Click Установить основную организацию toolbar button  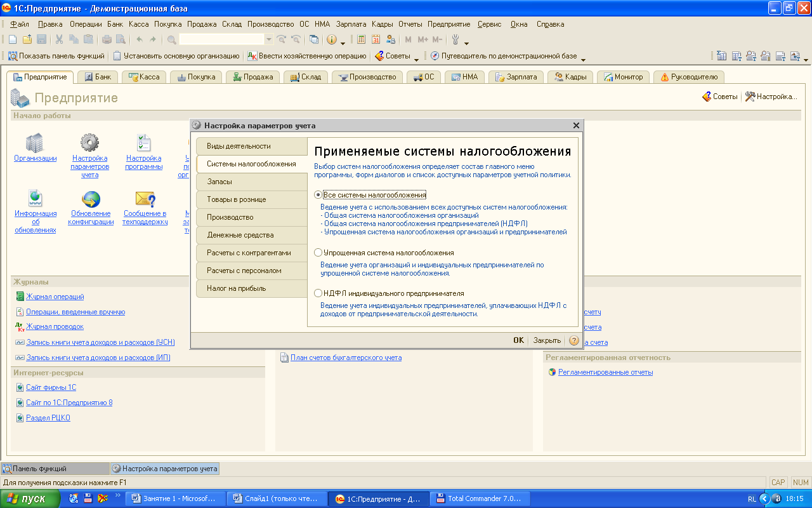(x=176, y=56)
